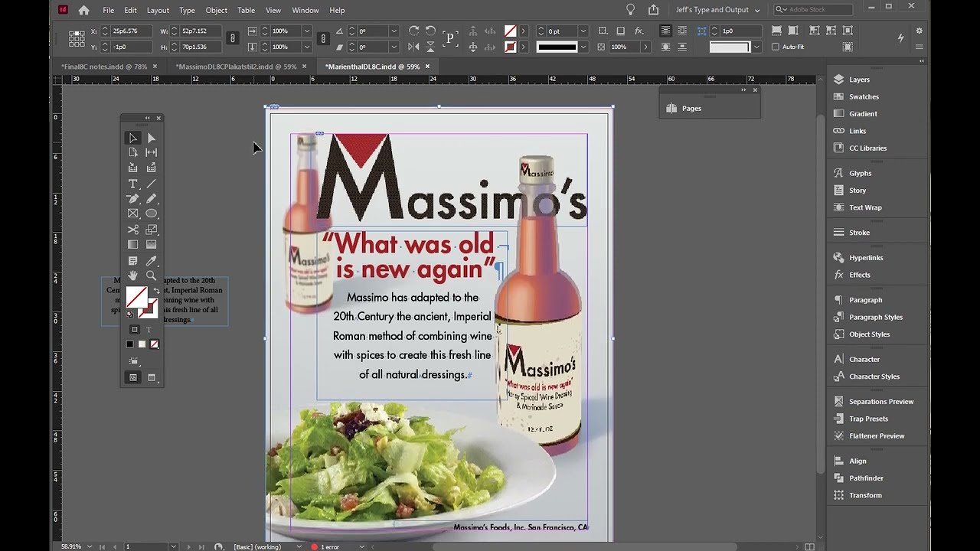Open the Swatches panel
The height and width of the screenshot is (551, 980).
point(864,96)
